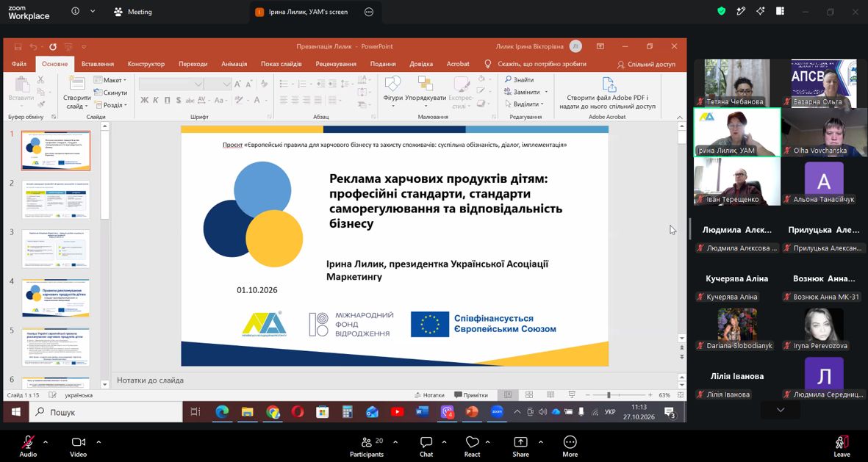
Task: Select slide 4 thumbnail in the slide panel
Action: pos(55,297)
